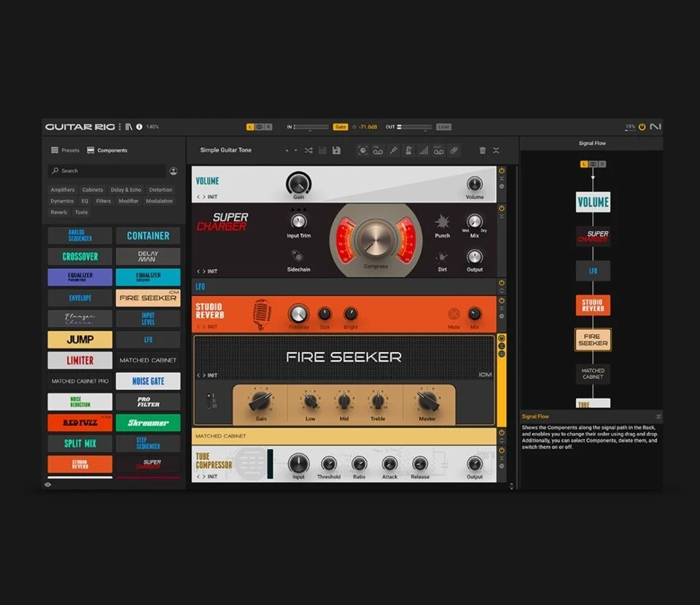The width and height of the screenshot is (700, 605).
Task: Open the preset navigation down arrow
Action: [295, 150]
